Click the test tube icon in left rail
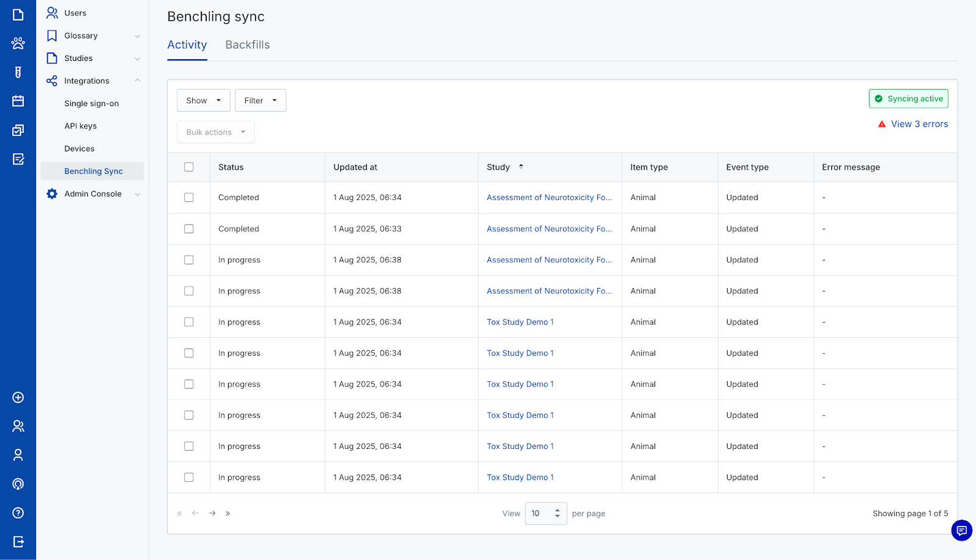976x560 pixels. [18, 73]
